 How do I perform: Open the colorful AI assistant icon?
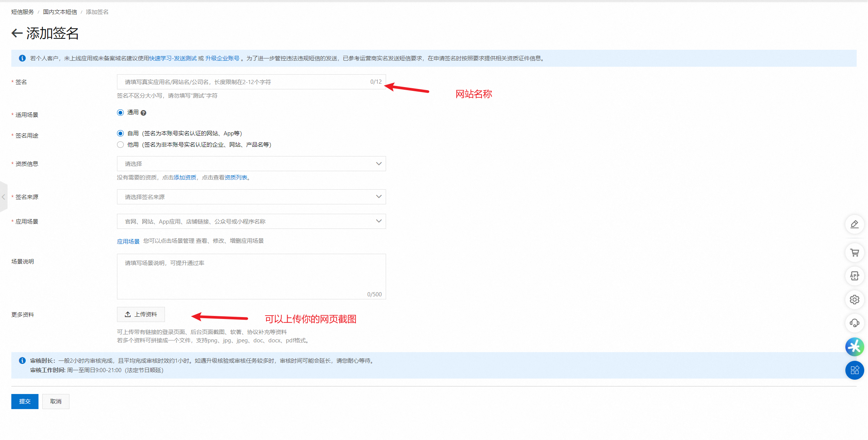[854, 347]
